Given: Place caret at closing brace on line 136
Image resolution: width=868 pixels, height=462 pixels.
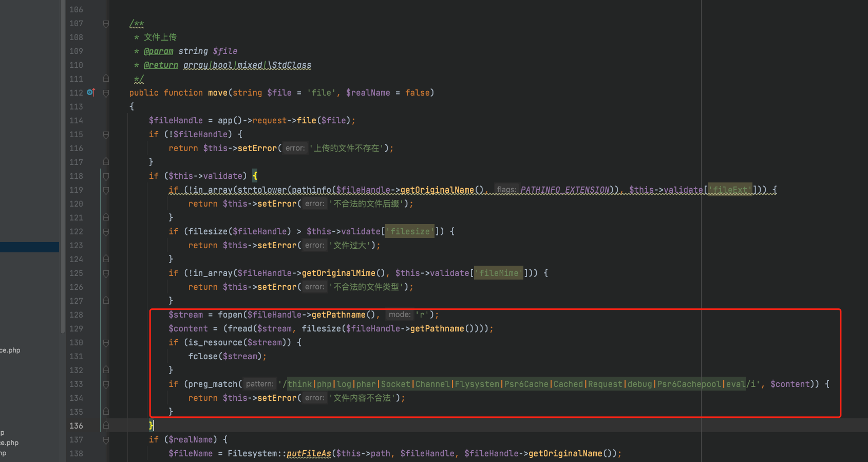Looking at the screenshot, I should click(x=152, y=426).
